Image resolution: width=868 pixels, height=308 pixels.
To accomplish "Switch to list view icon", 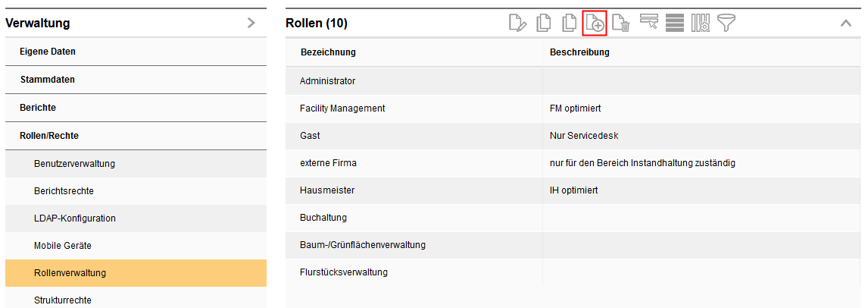I will click(675, 24).
